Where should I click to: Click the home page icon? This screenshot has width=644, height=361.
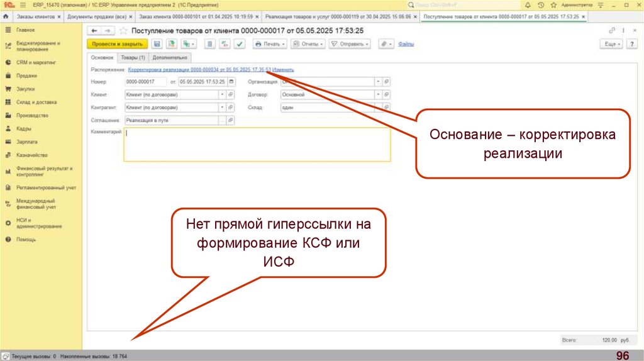pyautogui.click(x=6, y=17)
